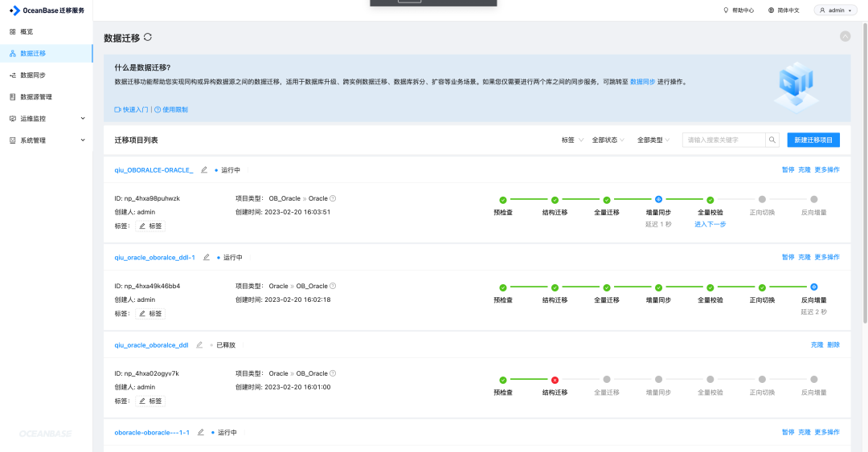The image size is (868, 452).
Task: Click 克隆 for oboracle-oboracle---1-1
Action: [805, 432]
